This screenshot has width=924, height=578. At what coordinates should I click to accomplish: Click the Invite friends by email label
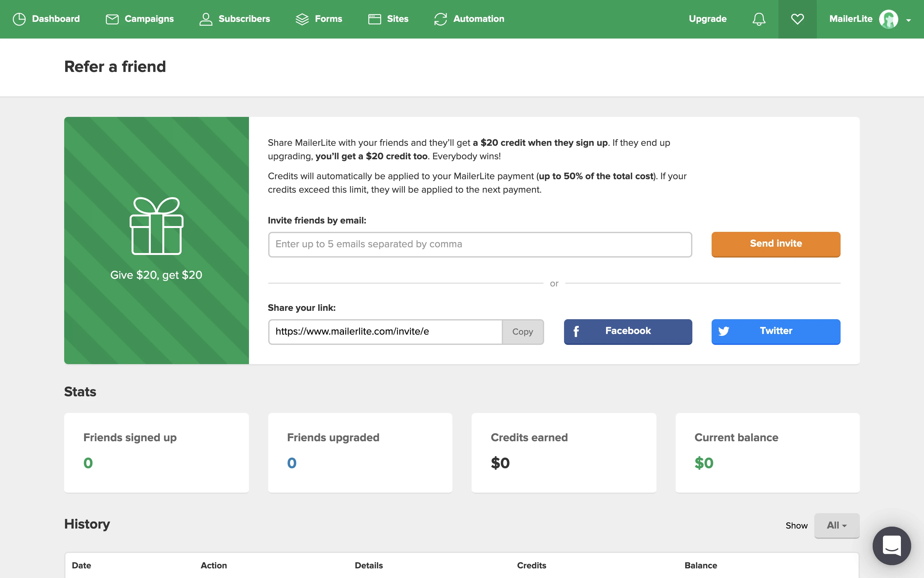[x=317, y=221]
